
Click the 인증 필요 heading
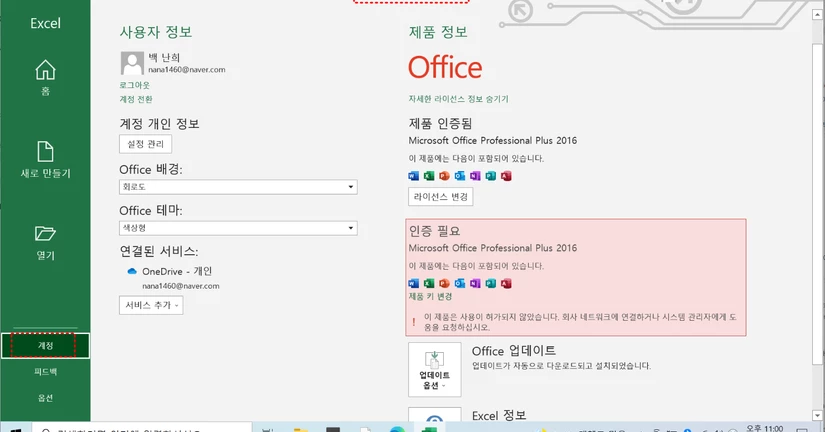435,230
